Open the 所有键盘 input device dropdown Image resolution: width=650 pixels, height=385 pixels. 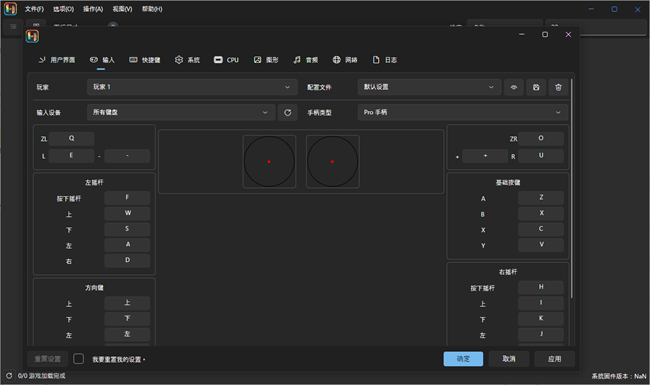[x=181, y=112]
